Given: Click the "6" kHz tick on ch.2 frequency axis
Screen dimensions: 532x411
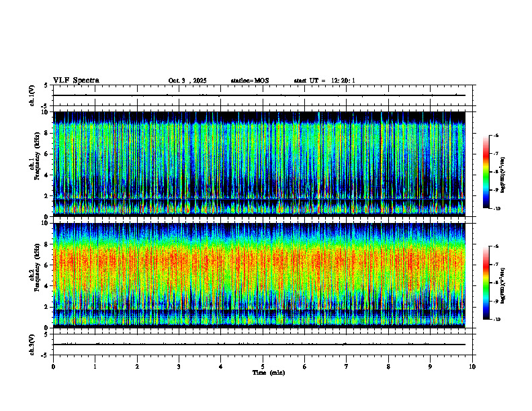Looking at the screenshot, I should (46, 265).
